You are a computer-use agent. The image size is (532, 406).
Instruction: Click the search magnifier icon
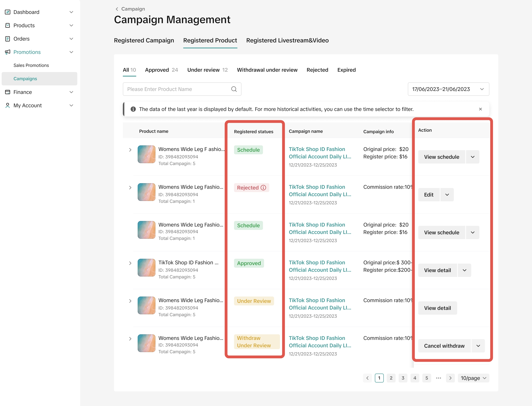234,89
